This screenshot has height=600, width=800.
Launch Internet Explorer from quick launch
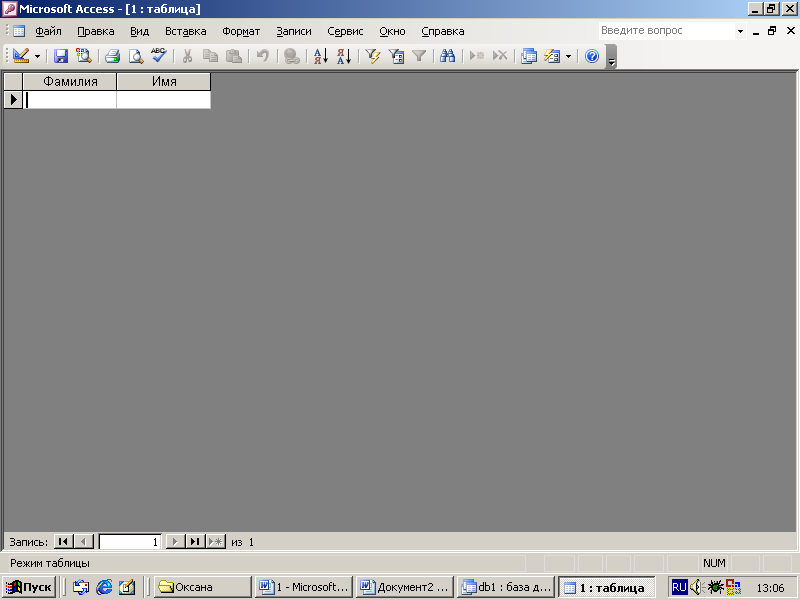pyautogui.click(x=104, y=587)
